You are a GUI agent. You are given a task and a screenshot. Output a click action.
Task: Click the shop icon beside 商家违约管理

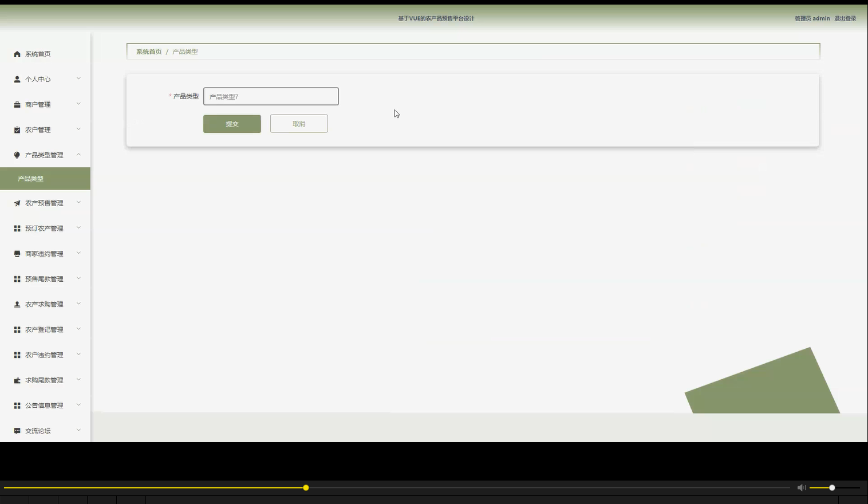tap(17, 254)
